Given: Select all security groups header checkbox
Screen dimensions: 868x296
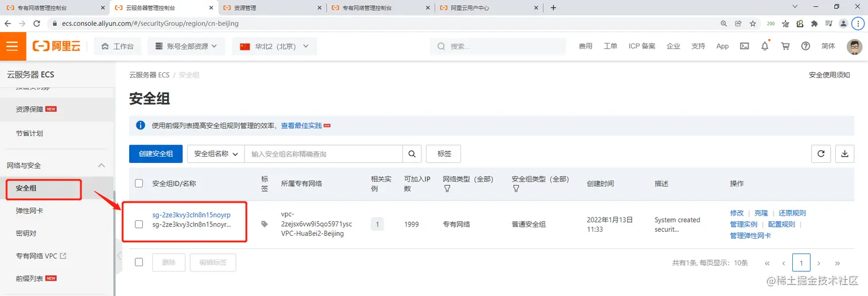Looking at the screenshot, I should pyautogui.click(x=139, y=184).
